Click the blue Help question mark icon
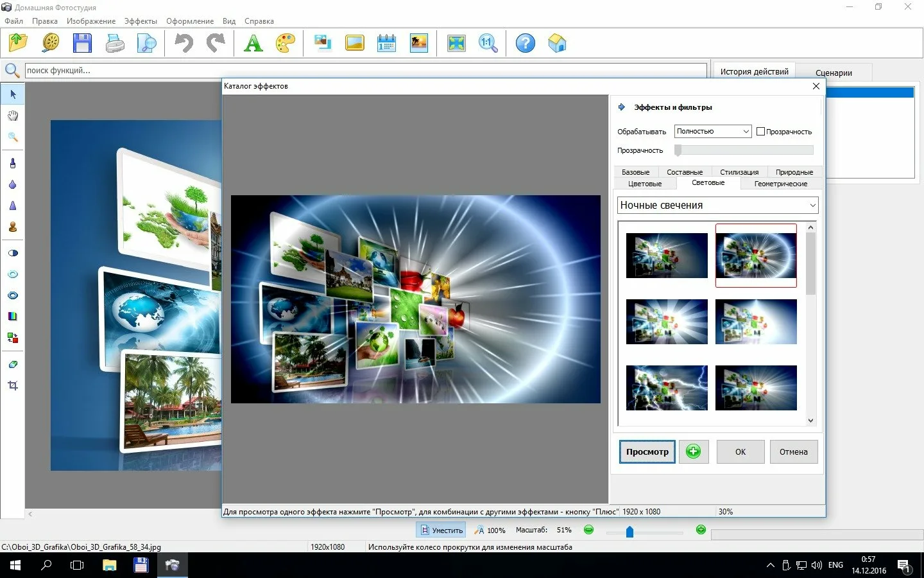The image size is (924, 578). click(525, 44)
